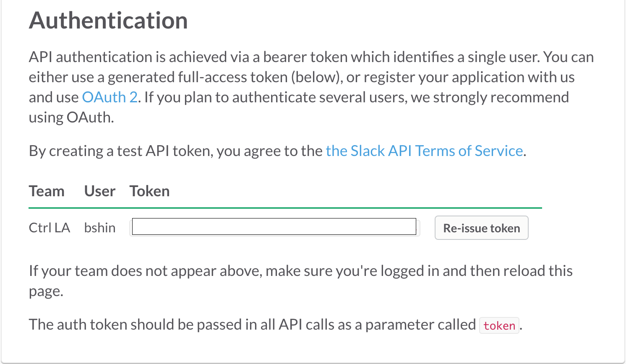Click the Token column header

coord(149,191)
